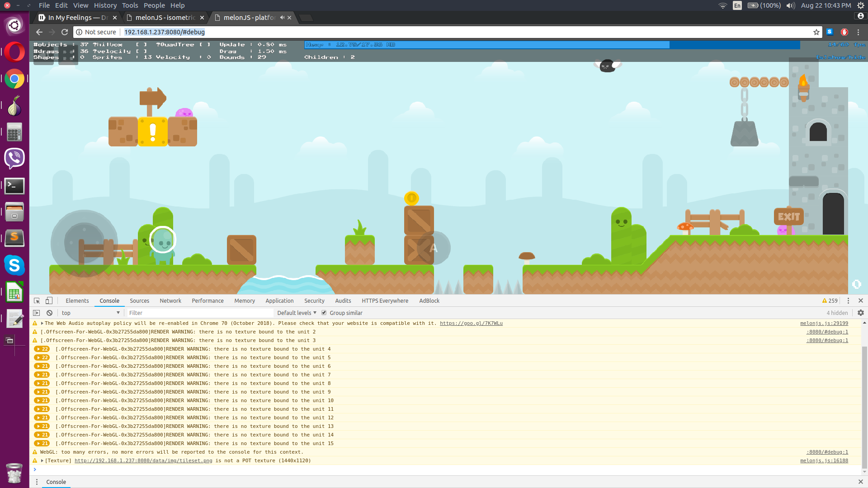
Task: Open Trash from the dock
Action: coord(14,473)
